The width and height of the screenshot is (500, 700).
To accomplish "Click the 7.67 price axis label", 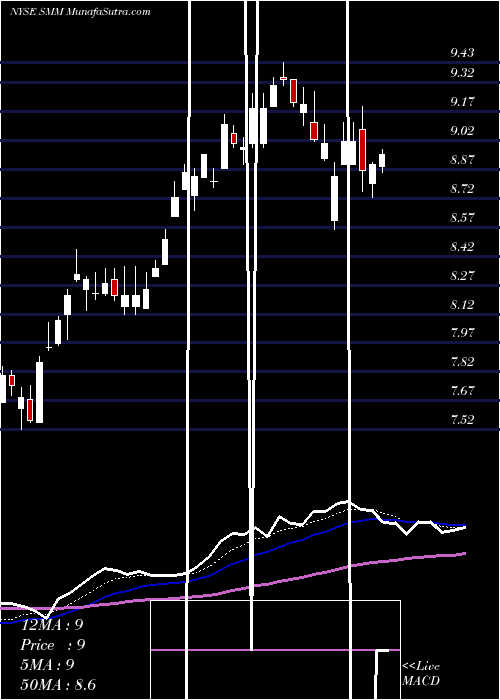I will 462,391.
